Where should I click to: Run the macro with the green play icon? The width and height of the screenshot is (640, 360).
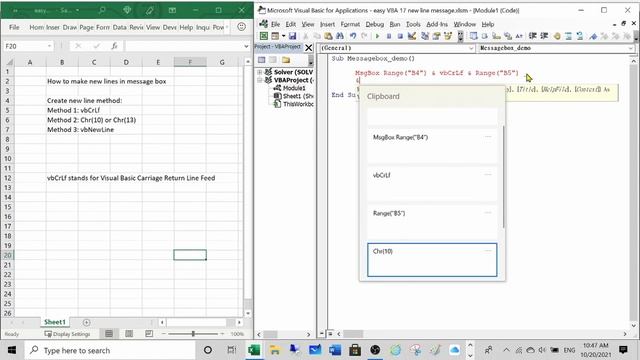pyautogui.click(x=377, y=36)
